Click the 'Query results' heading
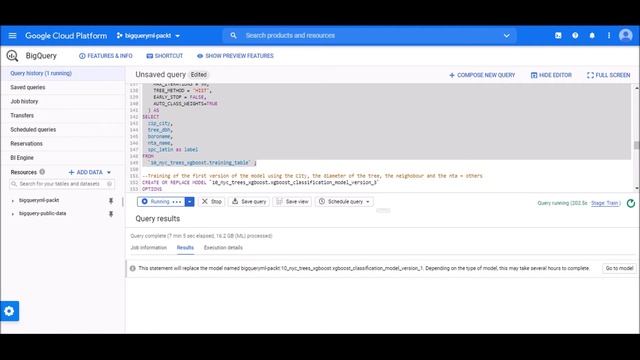The image size is (640, 360). click(x=158, y=219)
